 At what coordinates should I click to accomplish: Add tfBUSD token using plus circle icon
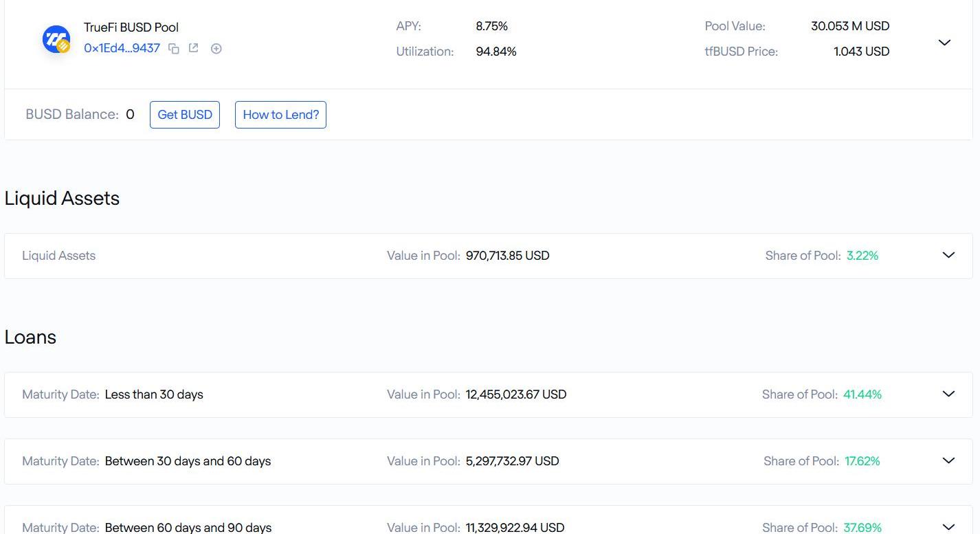pyautogui.click(x=216, y=49)
